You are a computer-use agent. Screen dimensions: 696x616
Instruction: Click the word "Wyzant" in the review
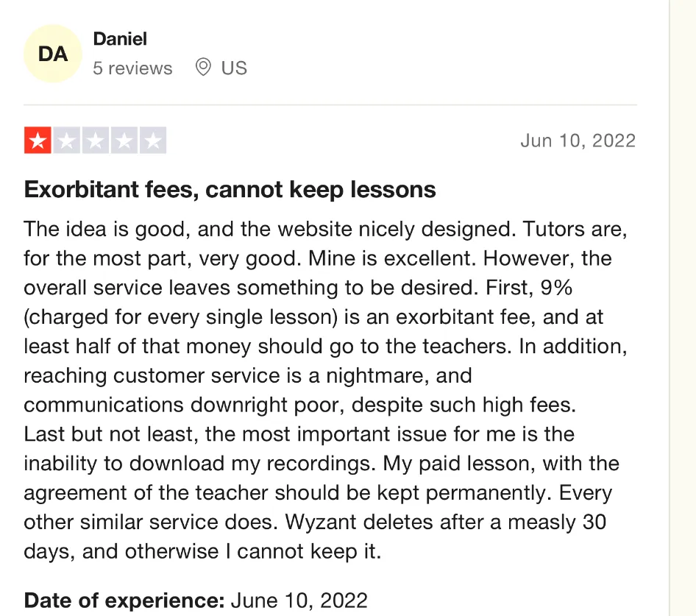(x=319, y=522)
